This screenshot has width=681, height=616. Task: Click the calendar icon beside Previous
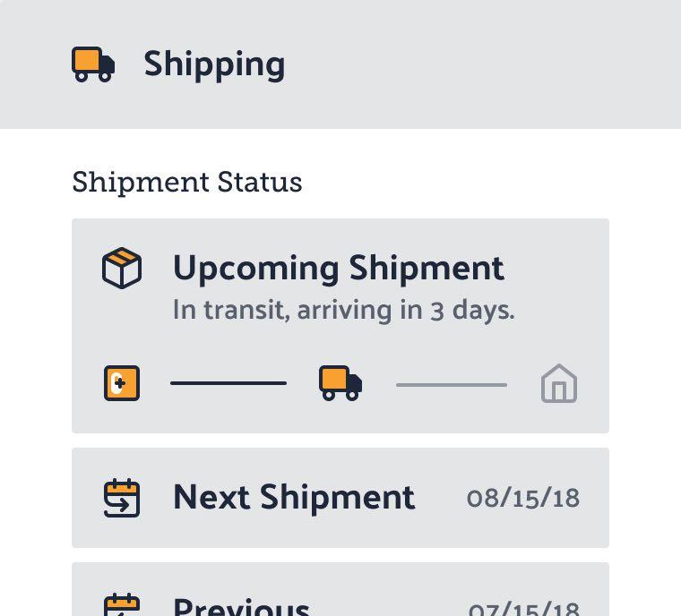[122, 604]
